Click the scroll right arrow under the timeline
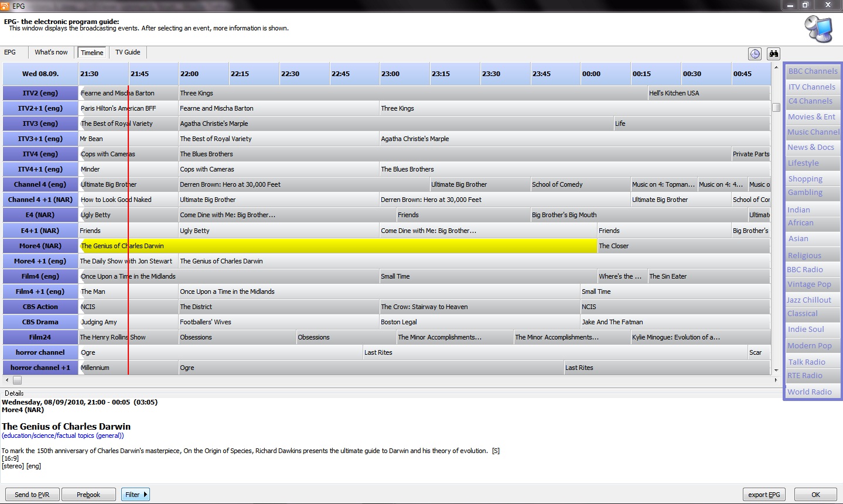 click(x=776, y=380)
